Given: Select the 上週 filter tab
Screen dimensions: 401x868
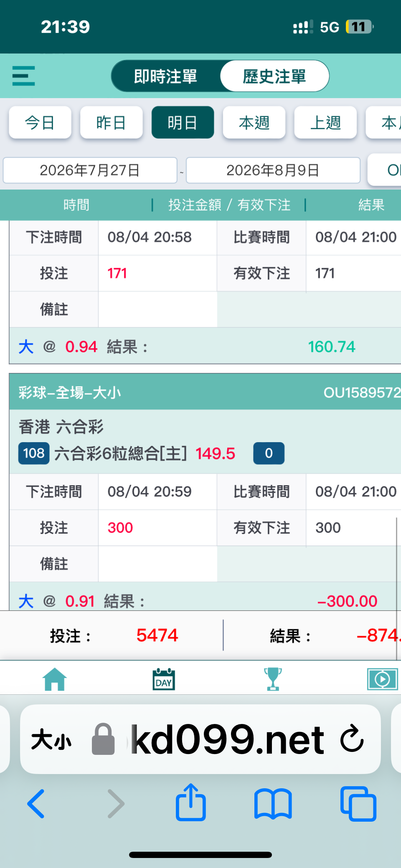Looking at the screenshot, I should coord(325,122).
